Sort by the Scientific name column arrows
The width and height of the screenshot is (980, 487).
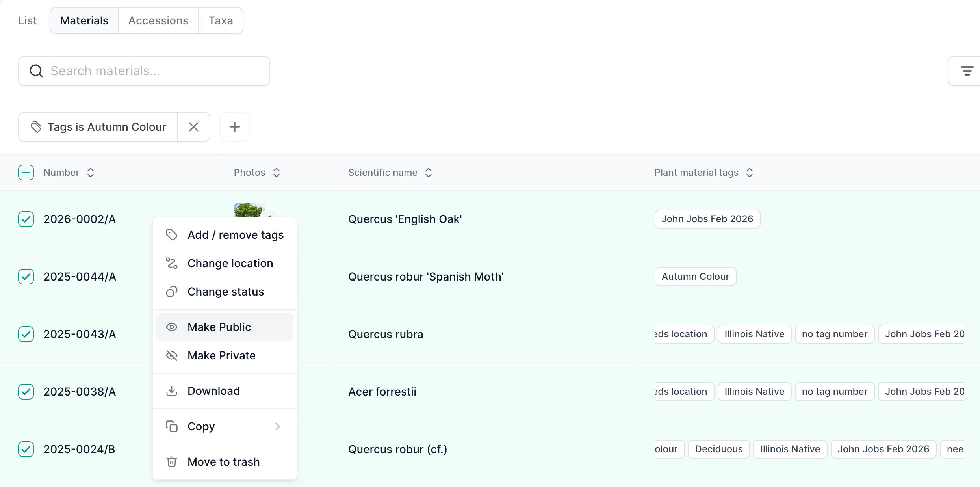click(x=429, y=173)
